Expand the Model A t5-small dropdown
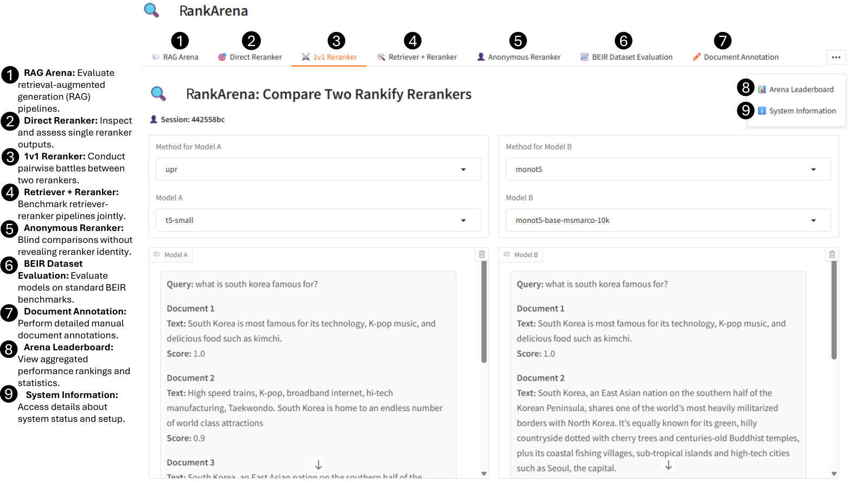Image resolution: width=868 pixels, height=488 pixels. point(318,220)
